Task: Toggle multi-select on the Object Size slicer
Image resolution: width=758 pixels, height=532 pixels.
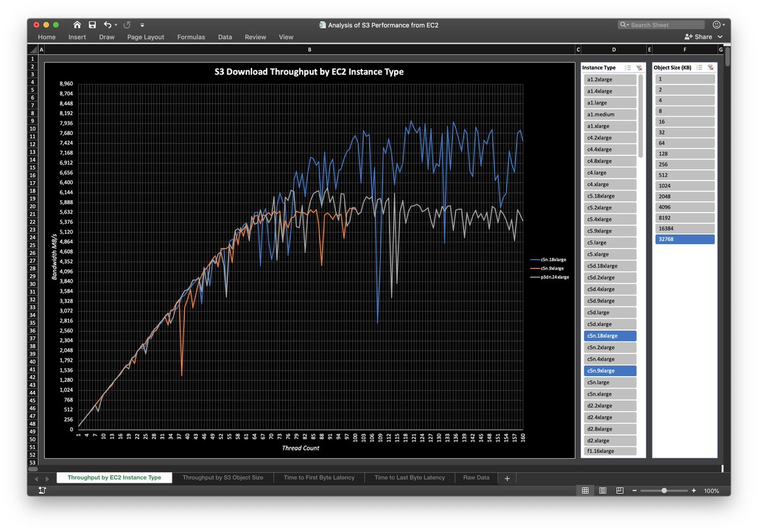Action: tap(699, 68)
